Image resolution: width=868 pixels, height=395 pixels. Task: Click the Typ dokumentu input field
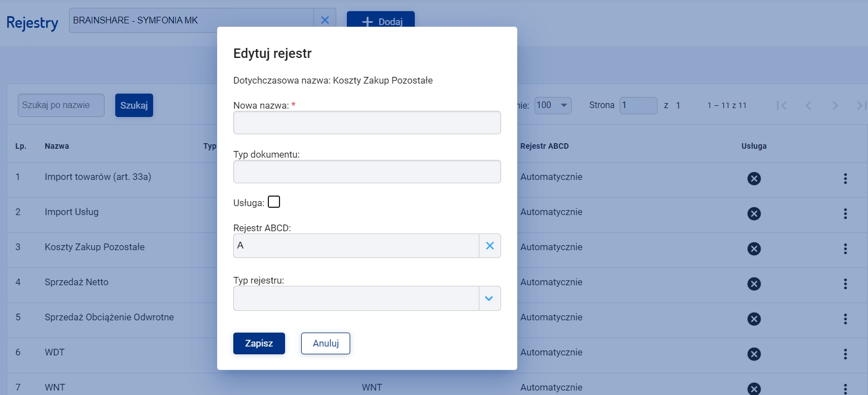pos(367,172)
